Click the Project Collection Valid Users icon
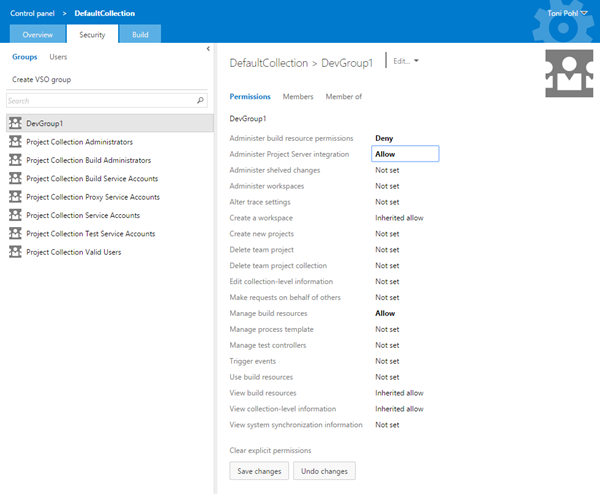600x494 pixels. pyautogui.click(x=15, y=252)
